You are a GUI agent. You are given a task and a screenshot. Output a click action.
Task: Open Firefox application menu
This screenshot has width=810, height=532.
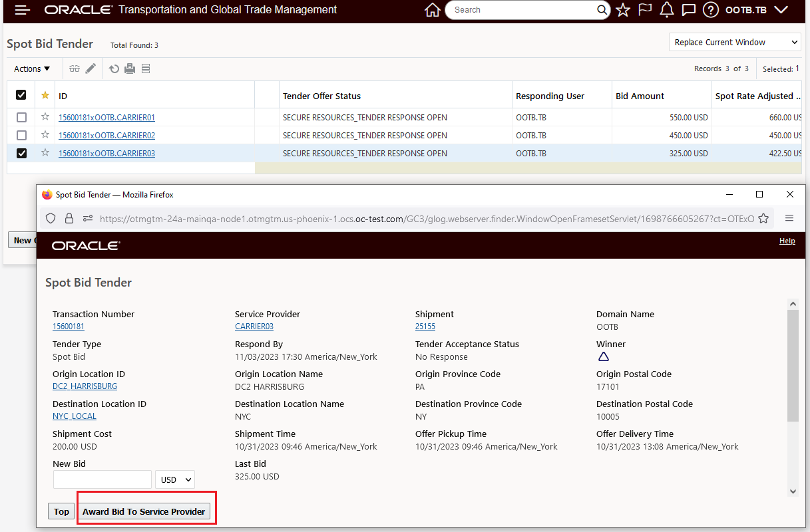point(789,218)
